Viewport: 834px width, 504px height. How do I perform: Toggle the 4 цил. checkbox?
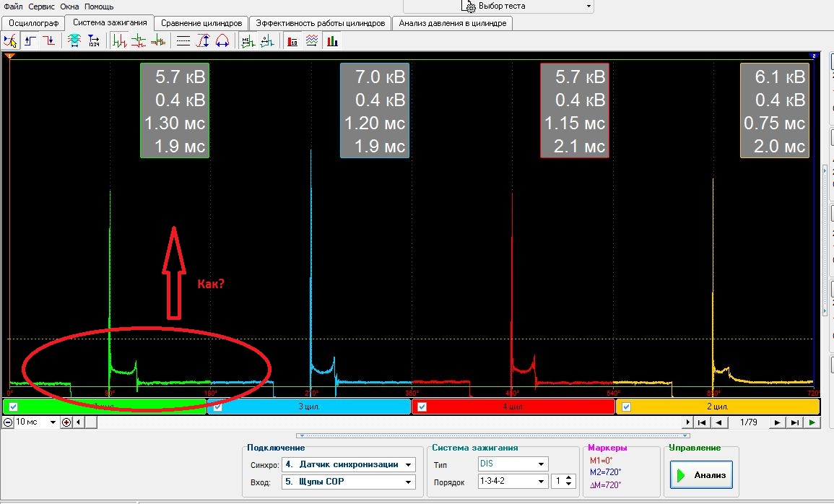[422, 407]
